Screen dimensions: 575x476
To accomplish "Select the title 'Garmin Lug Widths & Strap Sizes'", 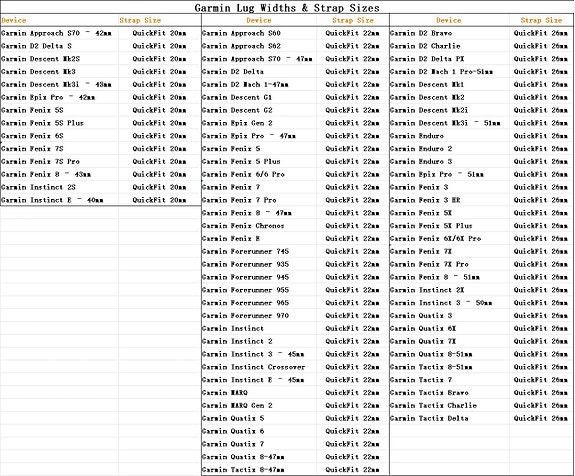I will tap(287, 8).
